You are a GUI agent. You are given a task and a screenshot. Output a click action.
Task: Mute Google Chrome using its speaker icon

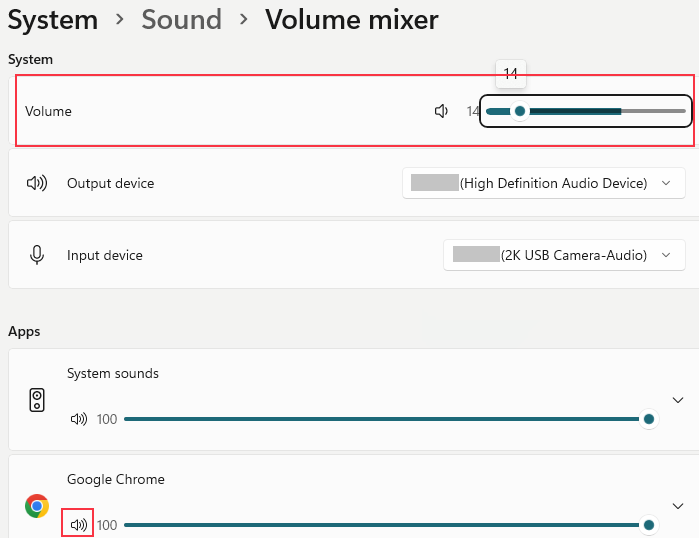78,524
